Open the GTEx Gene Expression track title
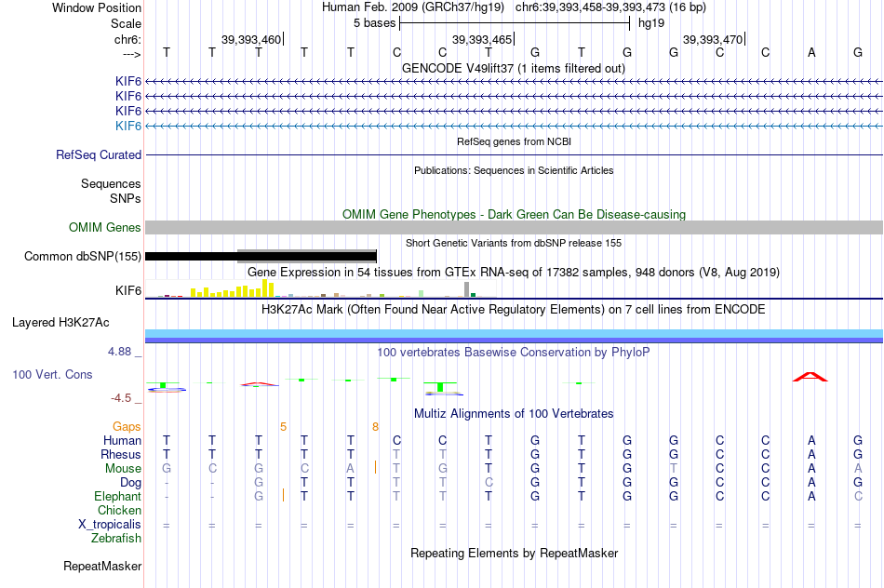The width and height of the screenshot is (884, 588). pos(514,273)
